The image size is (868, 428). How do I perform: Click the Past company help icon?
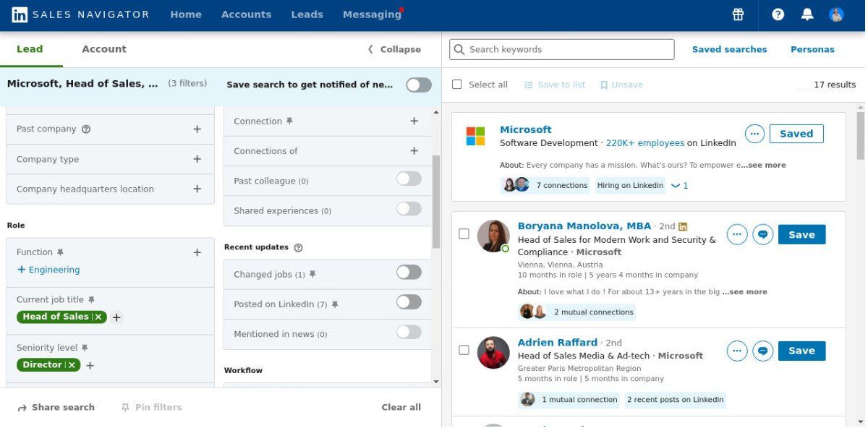coord(86,129)
